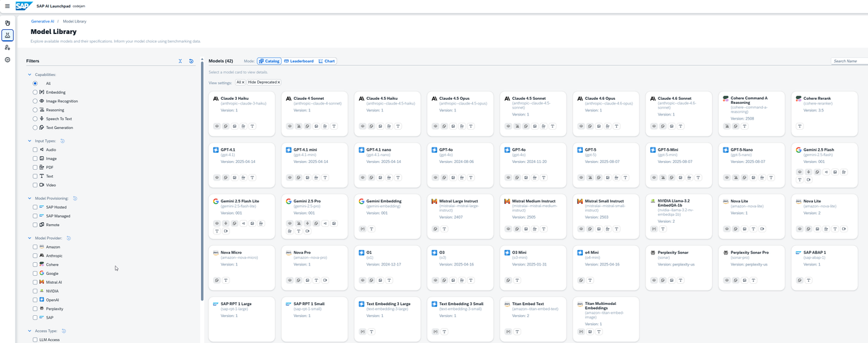Select the All capabilities radio button
The width and height of the screenshot is (868, 343).
pyautogui.click(x=35, y=84)
